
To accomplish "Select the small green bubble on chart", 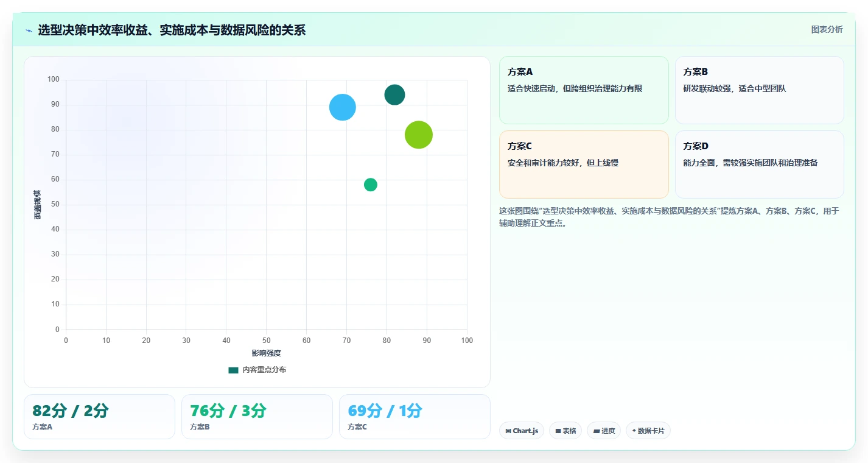I will tap(371, 185).
